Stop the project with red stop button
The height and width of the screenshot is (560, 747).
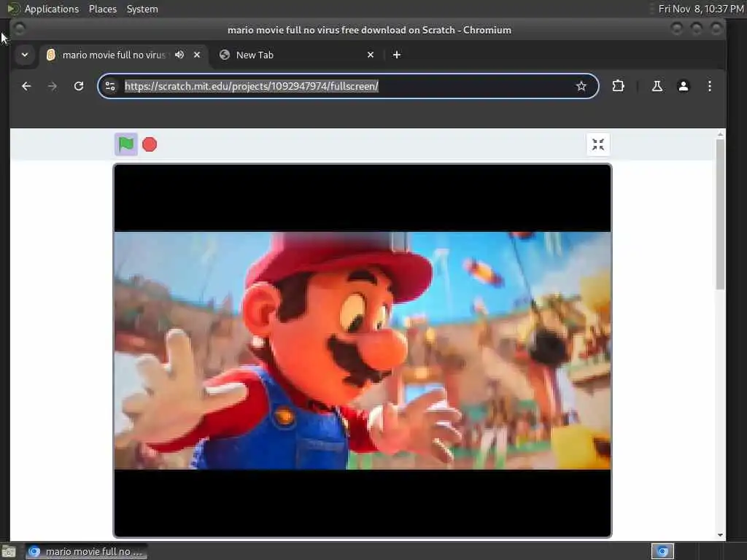(150, 144)
